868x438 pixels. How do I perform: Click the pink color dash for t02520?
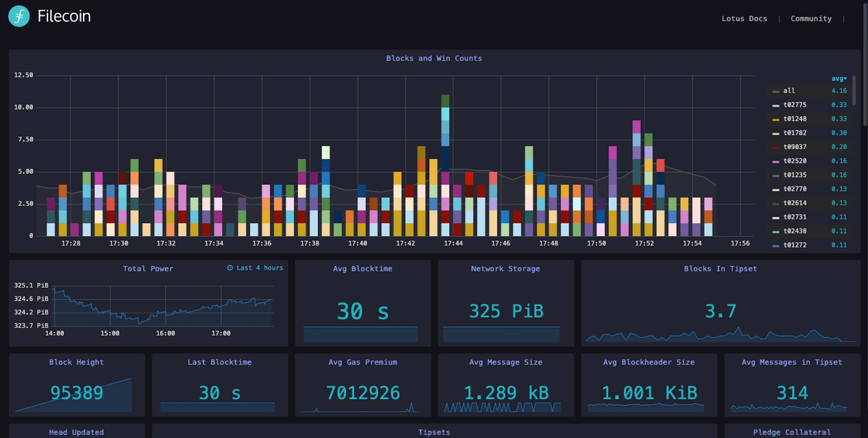(775, 162)
